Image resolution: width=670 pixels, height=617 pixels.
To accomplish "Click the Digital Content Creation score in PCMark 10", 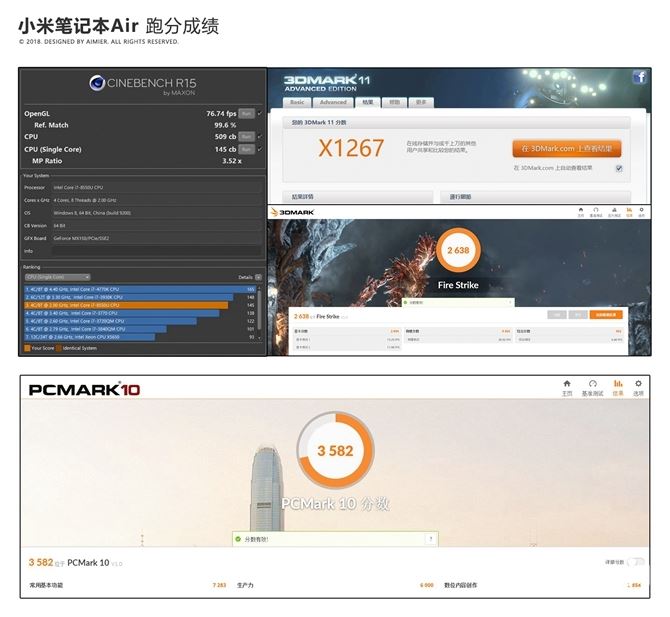I will point(634,585).
